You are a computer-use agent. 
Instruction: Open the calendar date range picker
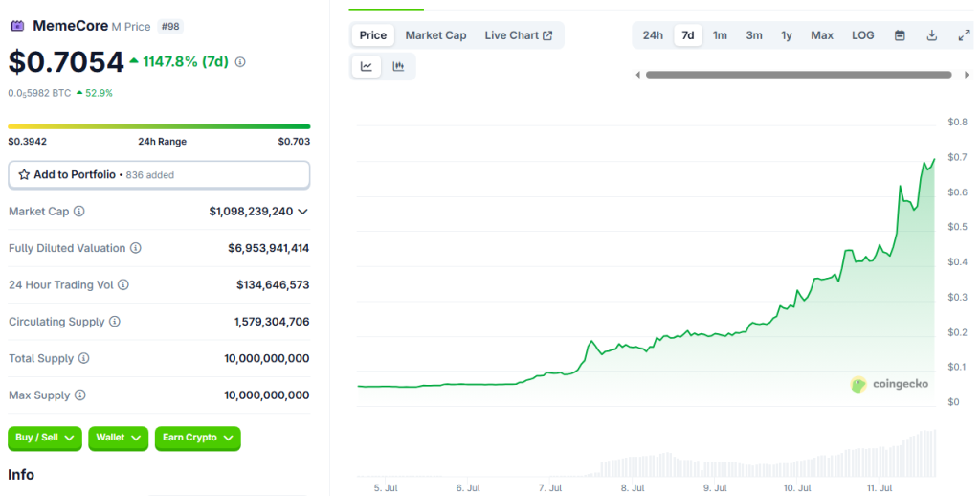click(900, 35)
